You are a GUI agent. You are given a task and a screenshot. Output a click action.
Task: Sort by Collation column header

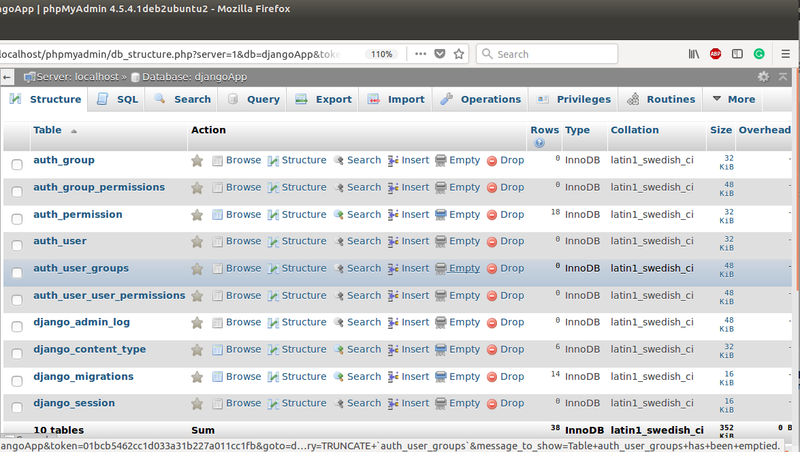(634, 130)
